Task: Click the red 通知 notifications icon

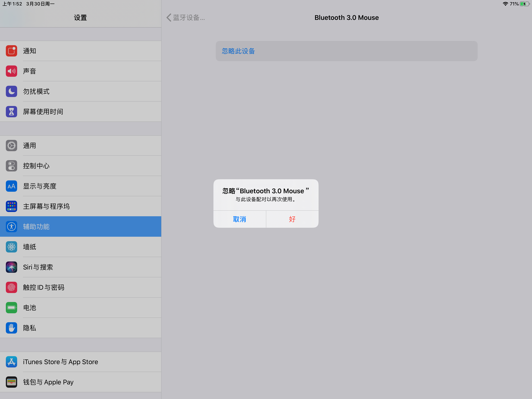Action: point(11,51)
